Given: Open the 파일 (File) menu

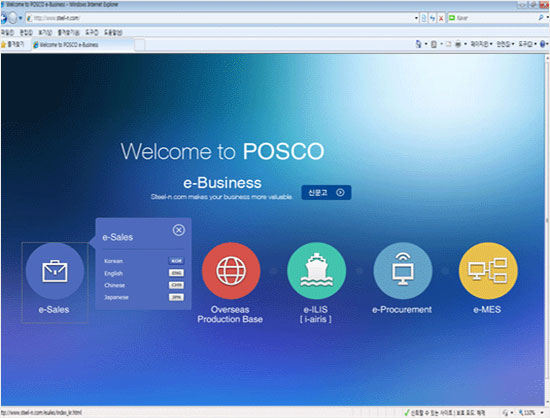Looking at the screenshot, I should click(7, 33).
